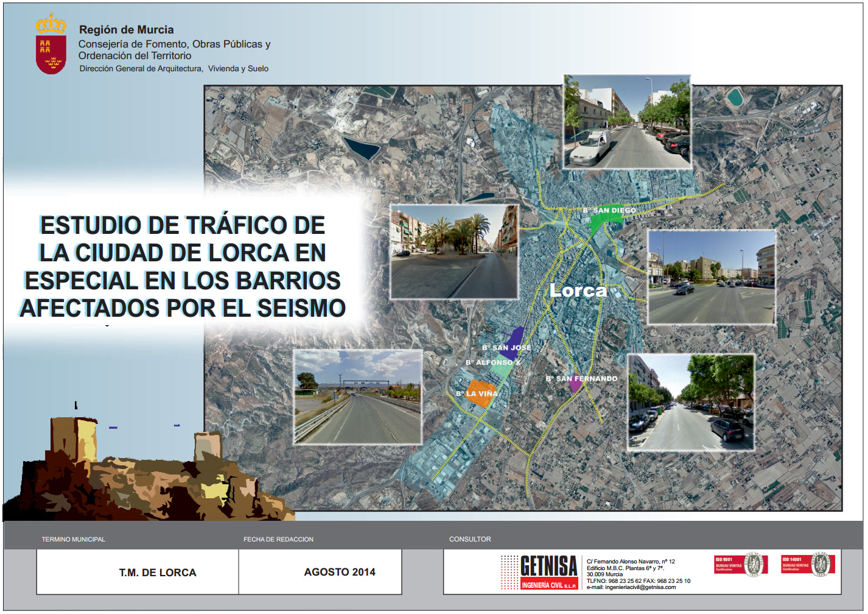Click the 'Región de Murcia' heading
Image resolution: width=868 pixels, height=614 pixels.
pyautogui.click(x=127, y=30)
